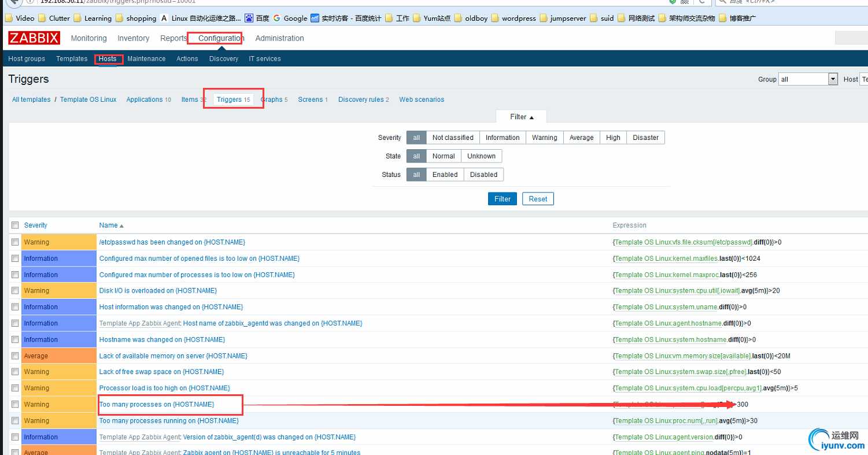The width and height of the screenshot is (868, 455).
Task: Open the Configuration menu
Action: 221,38
